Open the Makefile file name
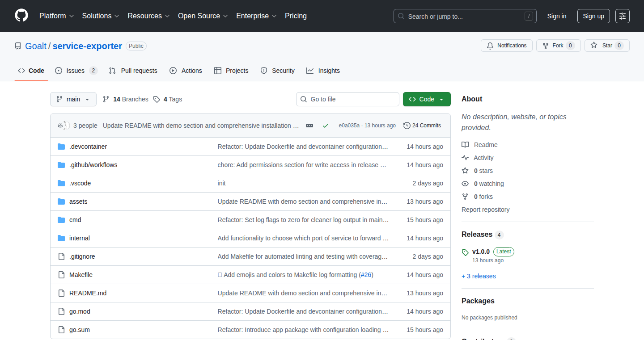 (81, 275)
